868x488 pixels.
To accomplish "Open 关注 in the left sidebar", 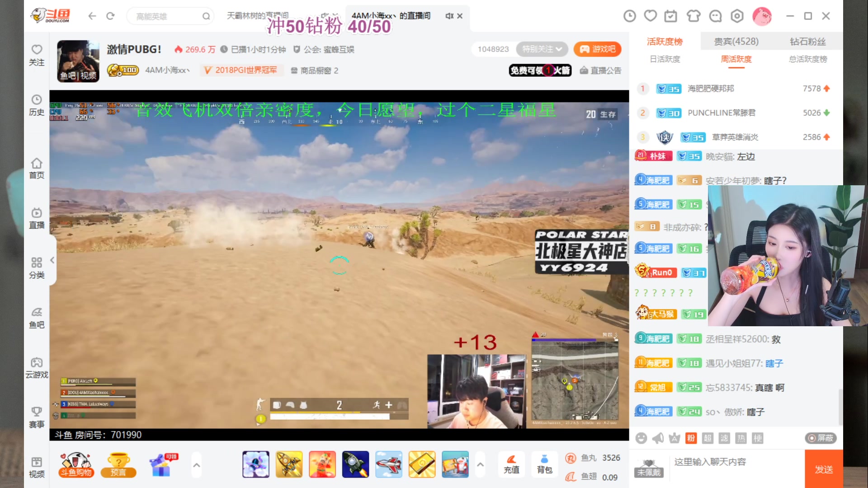I will 37,55.
